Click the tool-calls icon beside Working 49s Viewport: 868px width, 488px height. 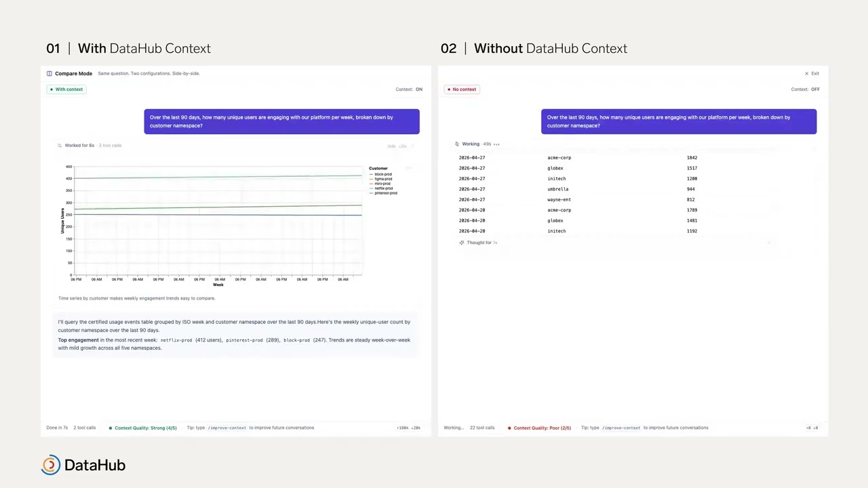(457, 144)
